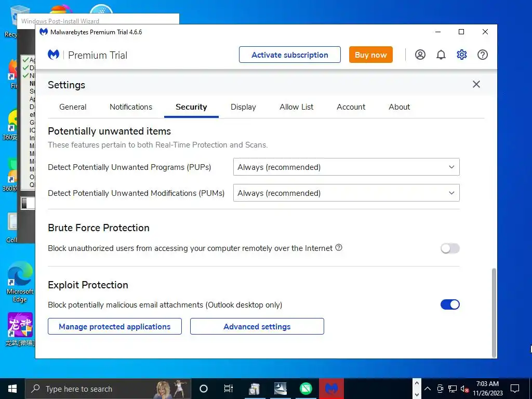Switch to the Display tab

coord(243,107)
